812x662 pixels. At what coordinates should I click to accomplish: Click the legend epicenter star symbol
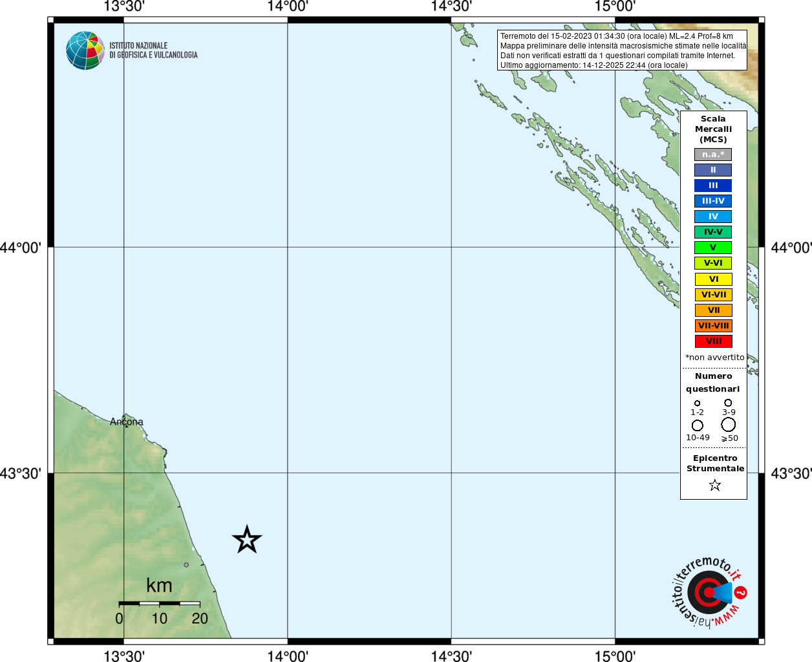[715, 485]
